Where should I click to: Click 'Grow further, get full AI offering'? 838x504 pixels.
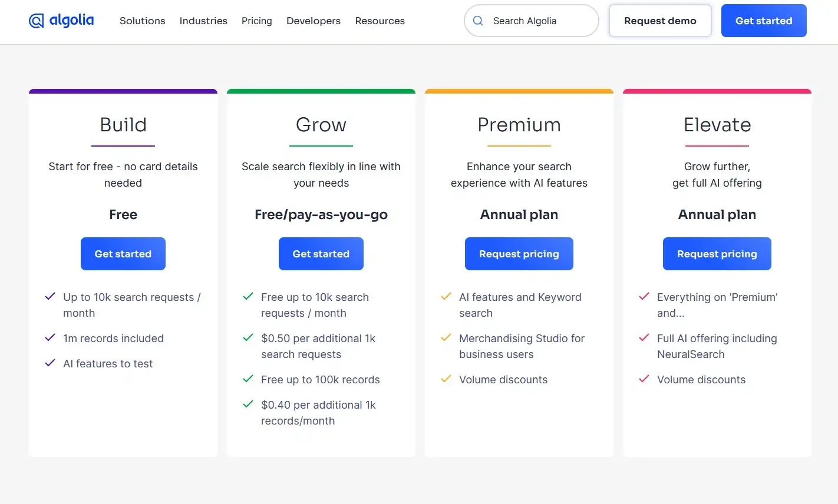point(717,175)
